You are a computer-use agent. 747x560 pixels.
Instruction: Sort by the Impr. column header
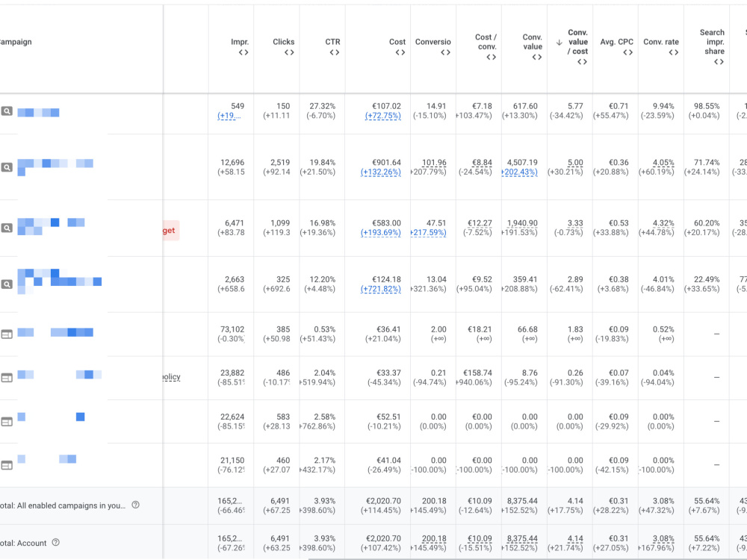click(x=240, y=42)
